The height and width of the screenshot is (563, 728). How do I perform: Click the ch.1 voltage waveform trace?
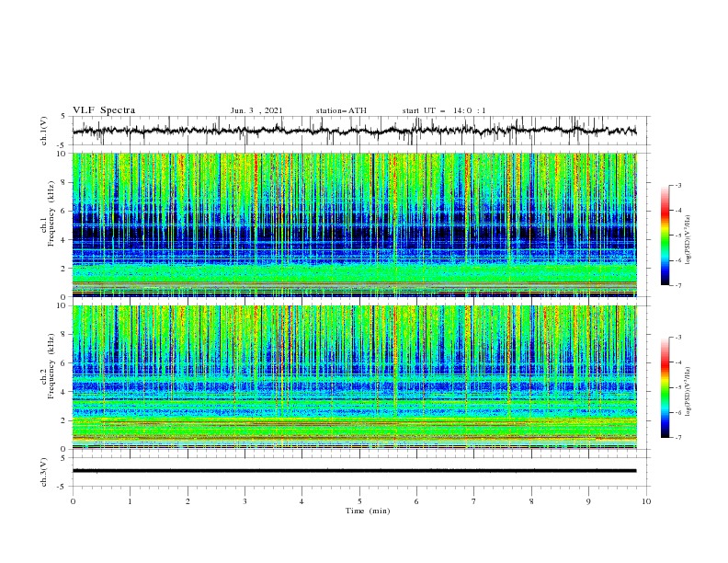tap(355, 131)
